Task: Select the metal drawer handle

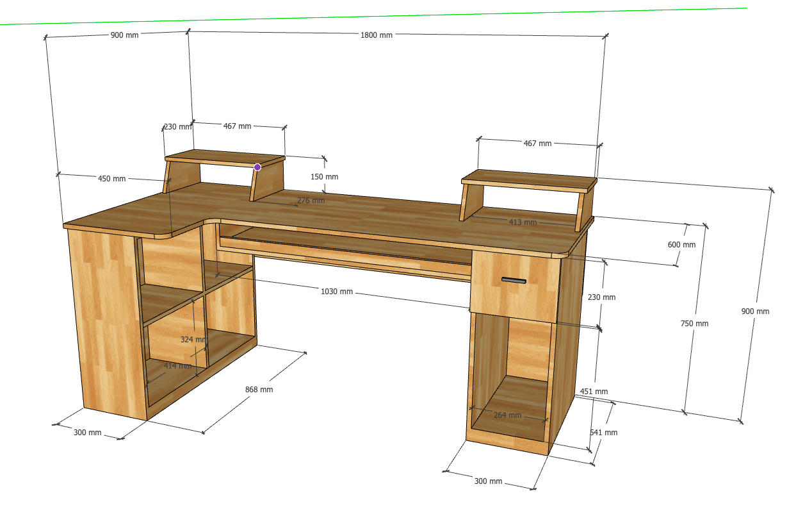Action: click(513, 280)
